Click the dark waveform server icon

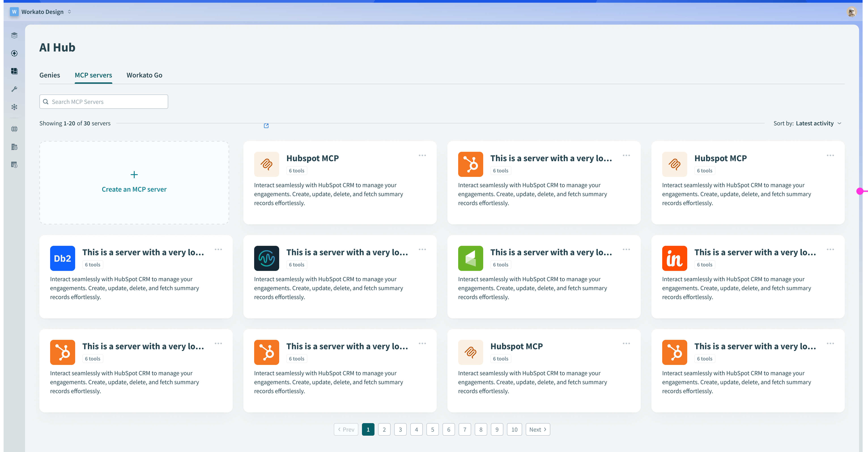(266, 258)
